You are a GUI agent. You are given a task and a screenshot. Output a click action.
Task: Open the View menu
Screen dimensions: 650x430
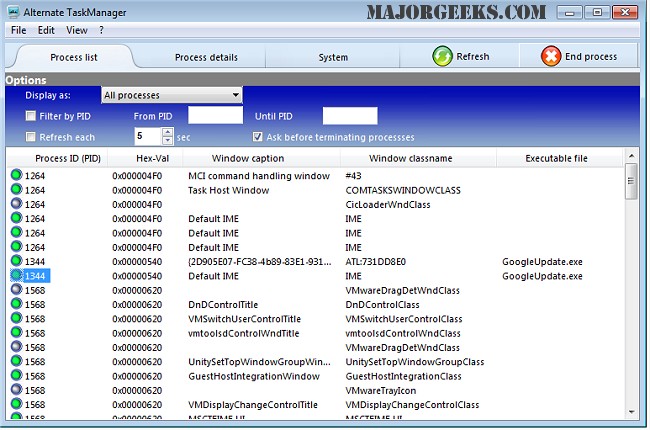tap(76, 30)
